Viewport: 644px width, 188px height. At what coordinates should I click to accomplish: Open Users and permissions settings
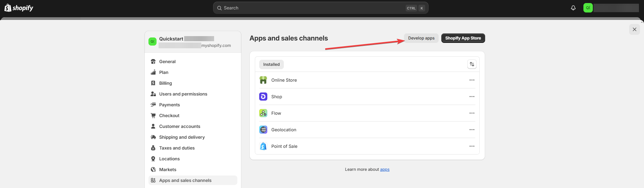click(183, 94)
